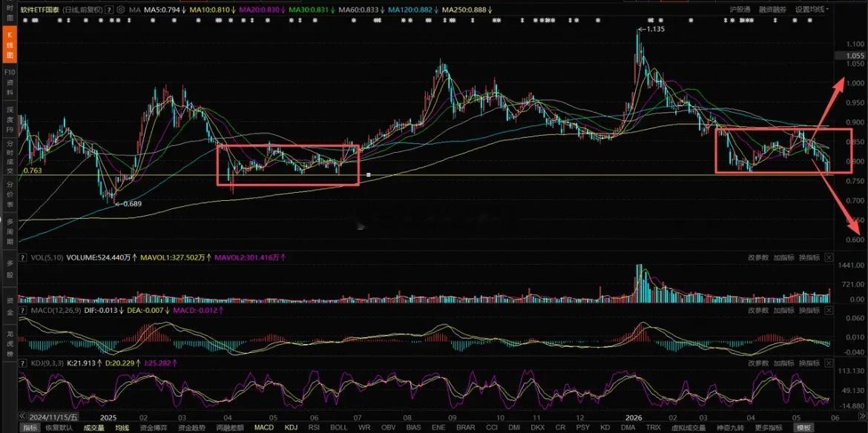Click 换指标 in the MACD panel
Image resolution: width=868 pixels, height=433 pixels.
809,311
